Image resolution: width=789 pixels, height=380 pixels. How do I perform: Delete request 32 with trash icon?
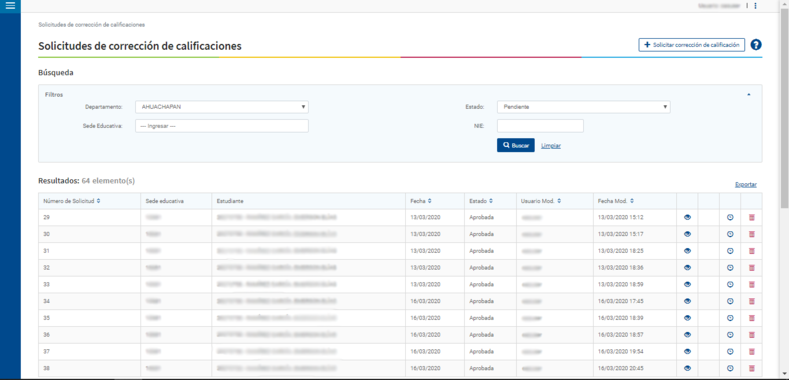752,268
